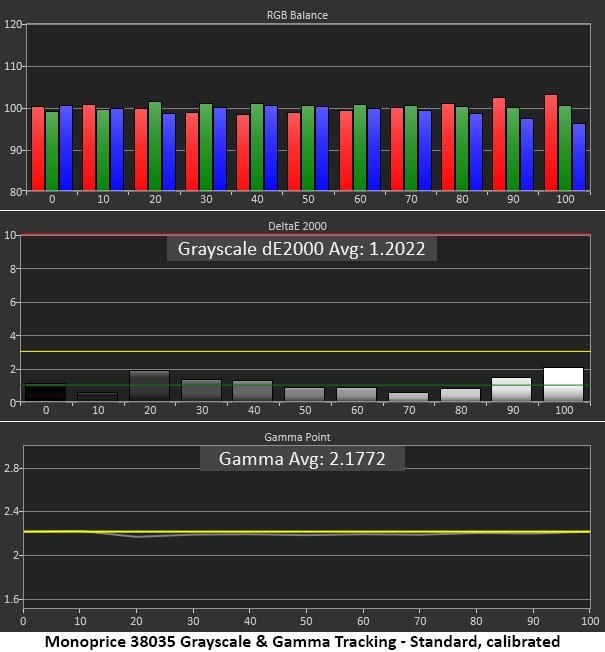Click the blue bar at 90 in RGB Balance

coord(527,155)
